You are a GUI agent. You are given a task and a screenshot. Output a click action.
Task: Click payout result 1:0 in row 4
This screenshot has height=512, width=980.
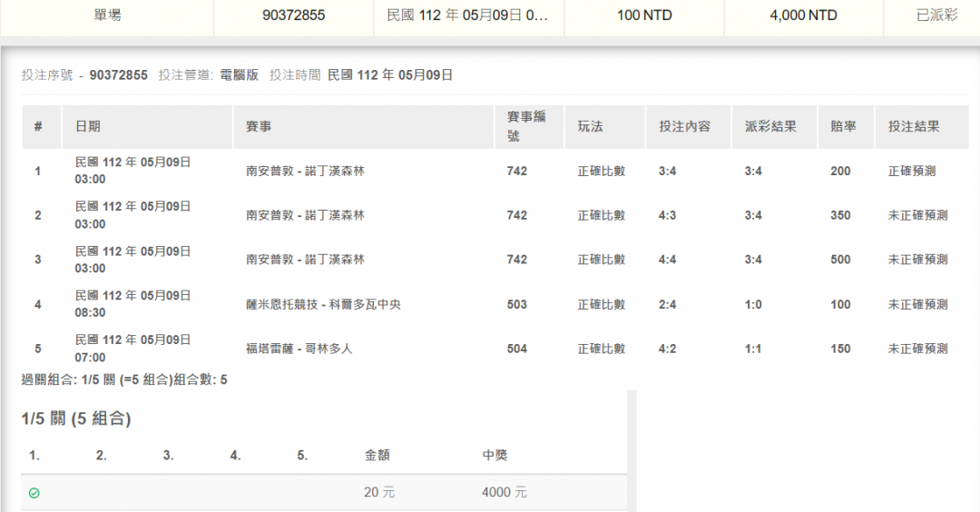tap(753, 304)
